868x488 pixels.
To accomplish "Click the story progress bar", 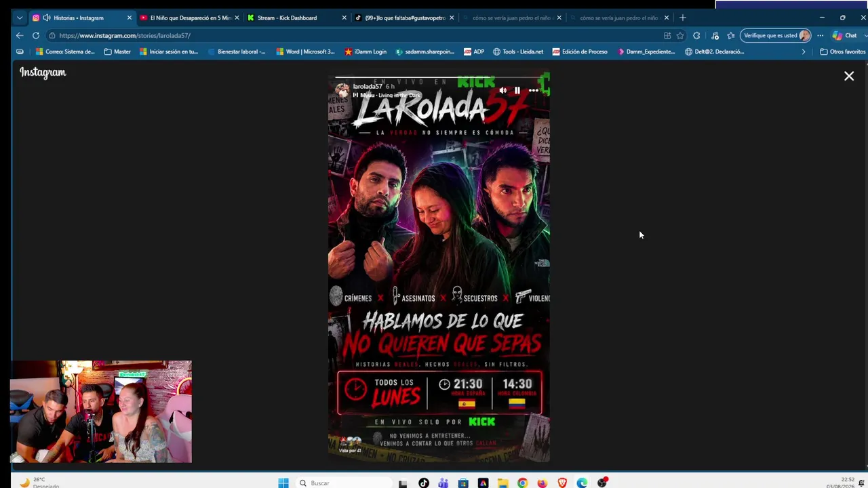I will click(x=439, y=77).
